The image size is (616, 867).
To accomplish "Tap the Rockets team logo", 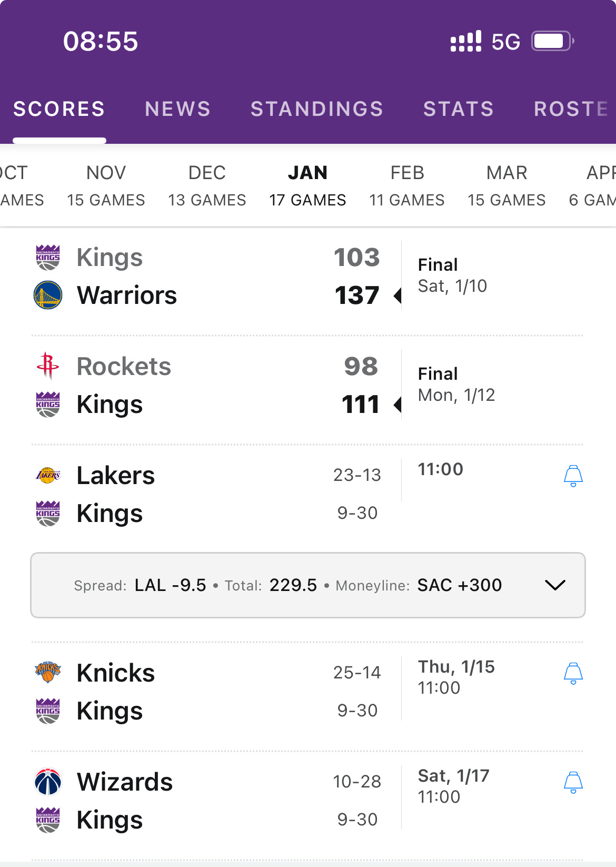I will [48, 366].
